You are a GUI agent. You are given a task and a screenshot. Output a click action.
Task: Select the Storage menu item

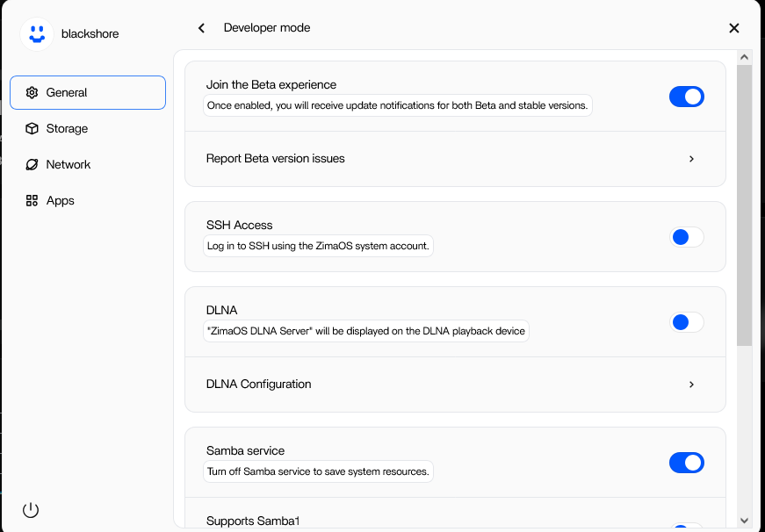(88, 129)
